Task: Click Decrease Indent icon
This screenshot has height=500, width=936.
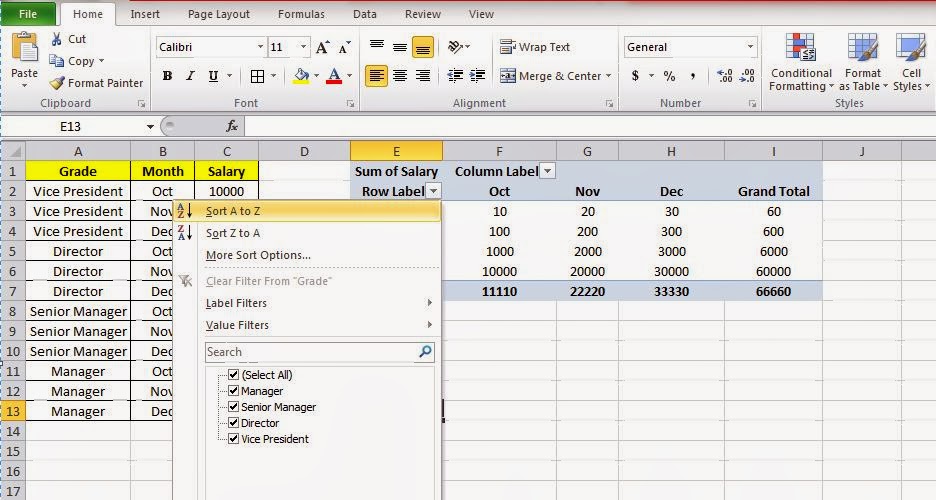Action: 455,76
